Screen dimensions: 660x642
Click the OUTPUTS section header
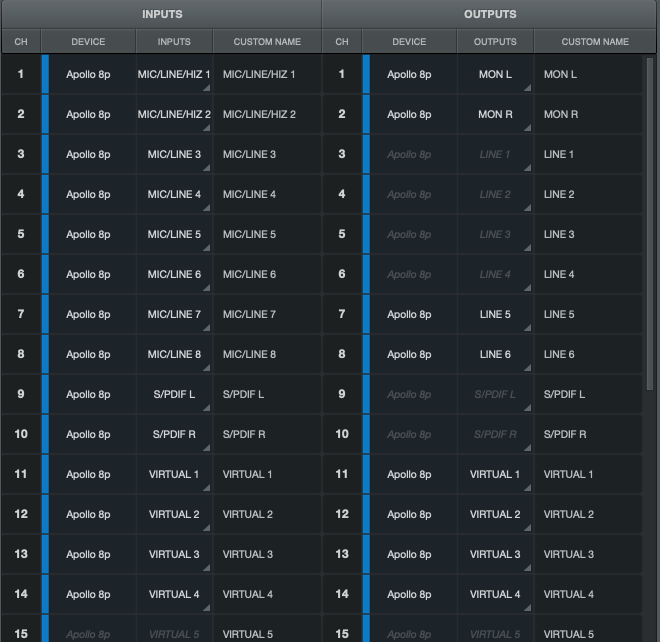click(490, 14)
